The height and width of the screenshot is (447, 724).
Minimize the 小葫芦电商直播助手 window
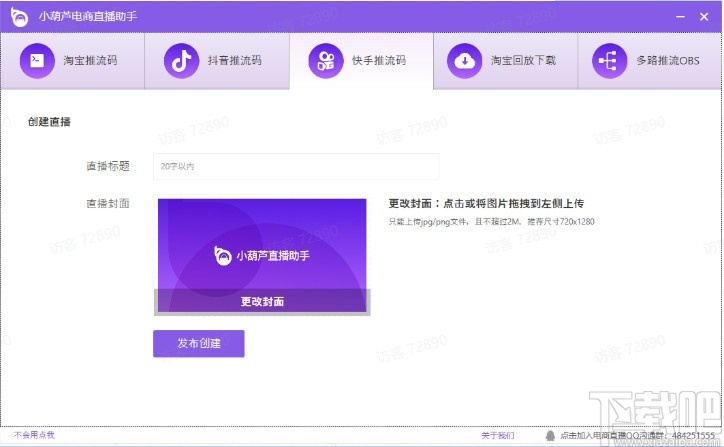pyautogui.click(x=680, y=17)
